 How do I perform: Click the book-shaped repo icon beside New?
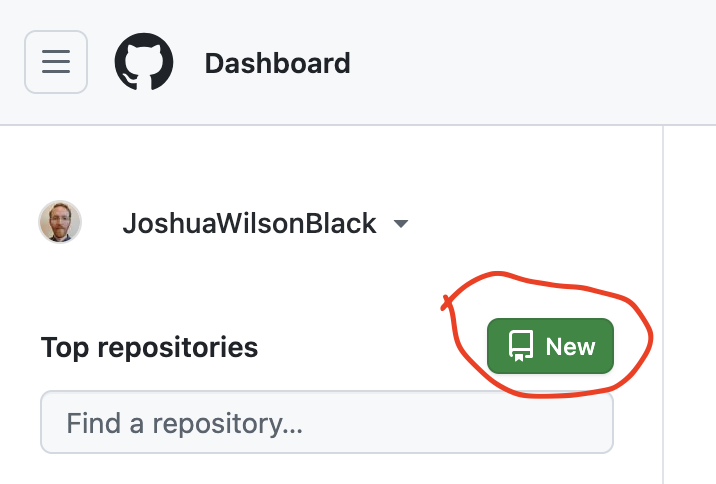[x=520, y=346]
